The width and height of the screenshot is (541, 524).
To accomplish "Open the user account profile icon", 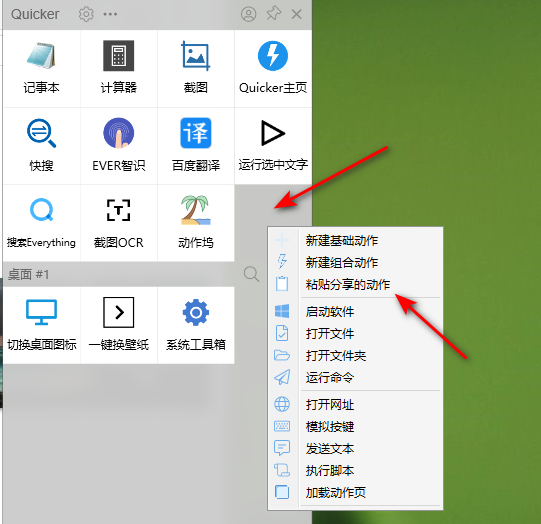I will [248, 14].
